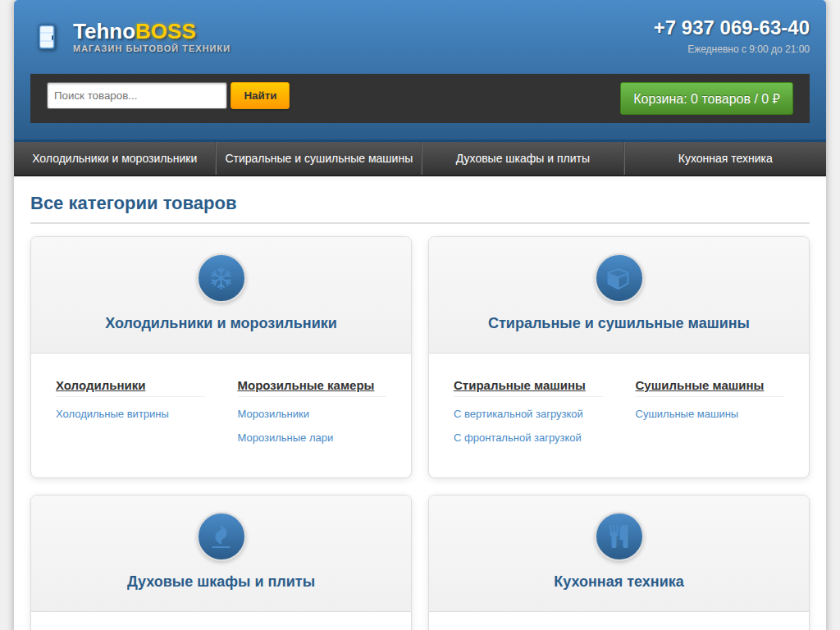Click the Духовые шкафы и плиты card title
Image resolution: width=840 pixels, height=630 pixels.
(221, 582)
